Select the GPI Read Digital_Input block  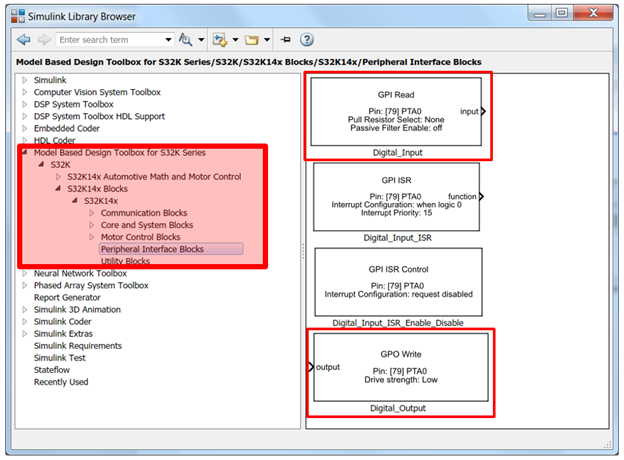[x=396, y=112]
